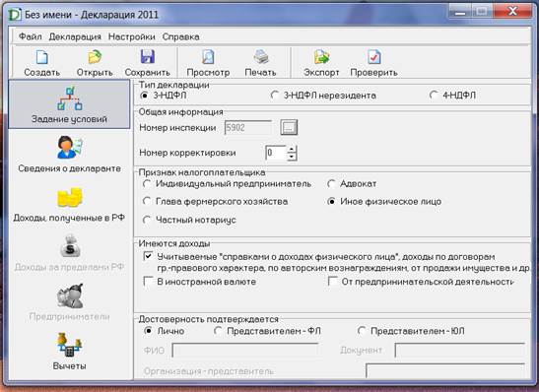Open the Предприниматели sidebar section
Viewport: 539px width, 392px height.
(69, 302)
